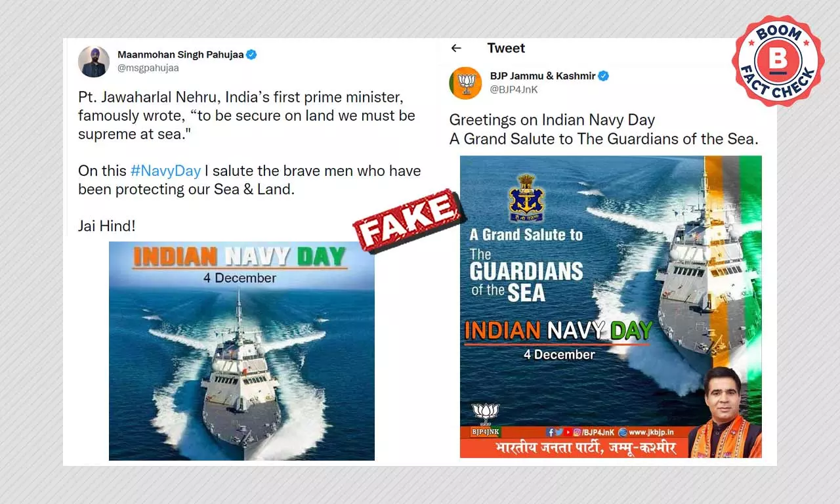The width and height of the screenshot is (840, 504).
Task: Click the Maanmohan Singh Pahujaa display name
Action: (x=180, y=54)
